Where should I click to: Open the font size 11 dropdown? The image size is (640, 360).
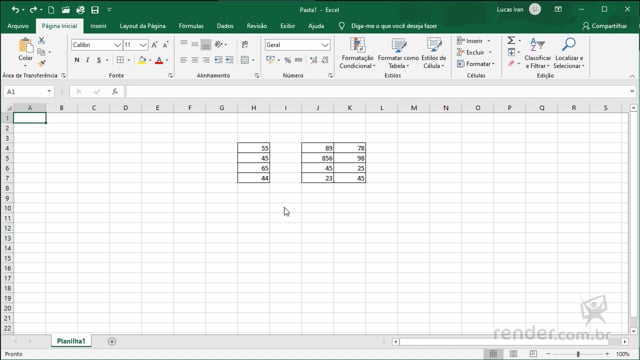pyautogui.click(x=143, y=45)
